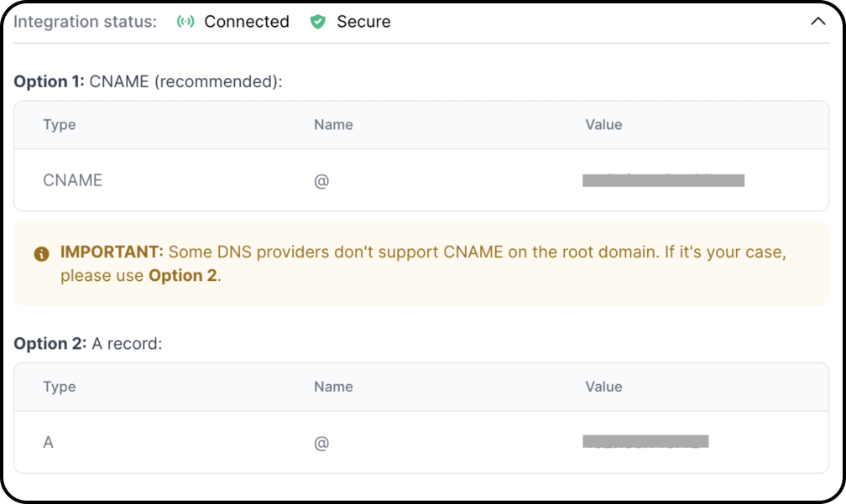
Task: Click the green Secure shield icon
Action: pyautogui.click(x=318, y=22)
